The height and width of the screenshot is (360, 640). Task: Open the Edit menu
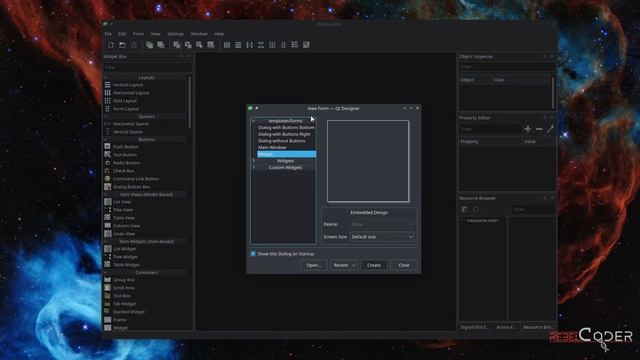tap(122, 34)
